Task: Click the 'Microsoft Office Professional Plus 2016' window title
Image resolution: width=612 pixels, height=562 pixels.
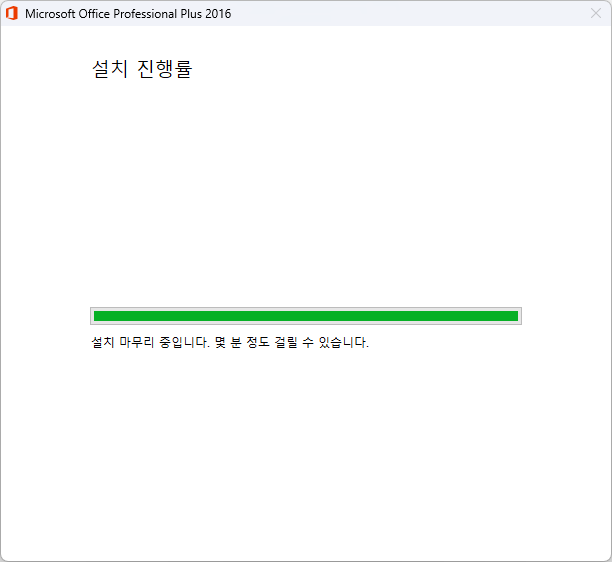Action: (x=128, y=14)
